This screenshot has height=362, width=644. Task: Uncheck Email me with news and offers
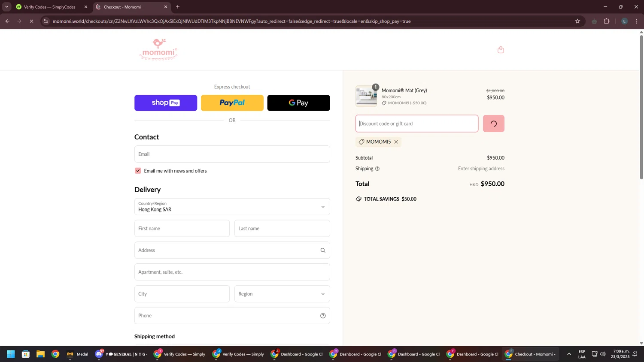(x=138, y=171)
